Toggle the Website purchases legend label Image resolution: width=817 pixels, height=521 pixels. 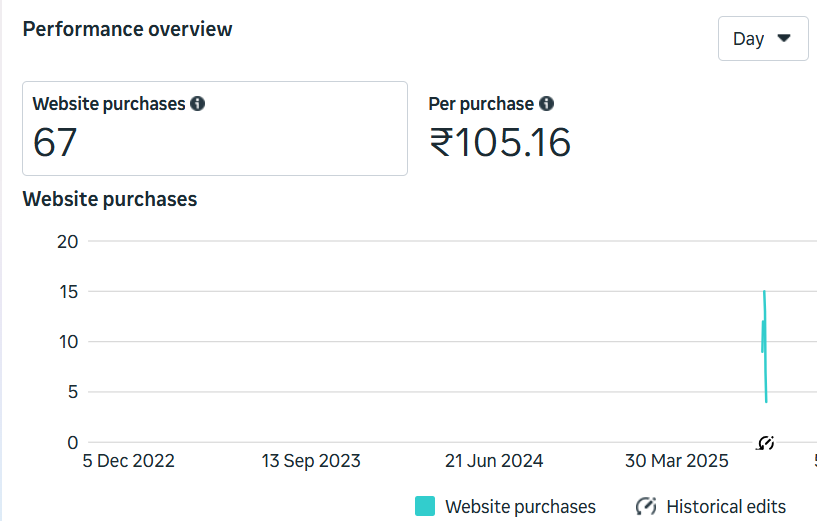520,507
